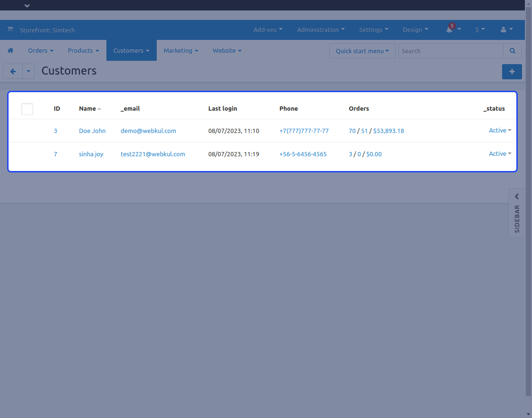Click into the Search input field
This screenshot has height=418, width=532.
[451, 51]
